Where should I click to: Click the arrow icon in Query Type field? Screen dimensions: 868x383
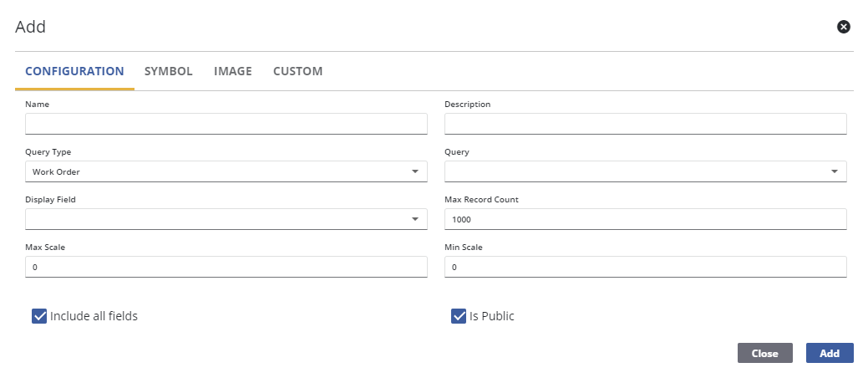(415, 171)
